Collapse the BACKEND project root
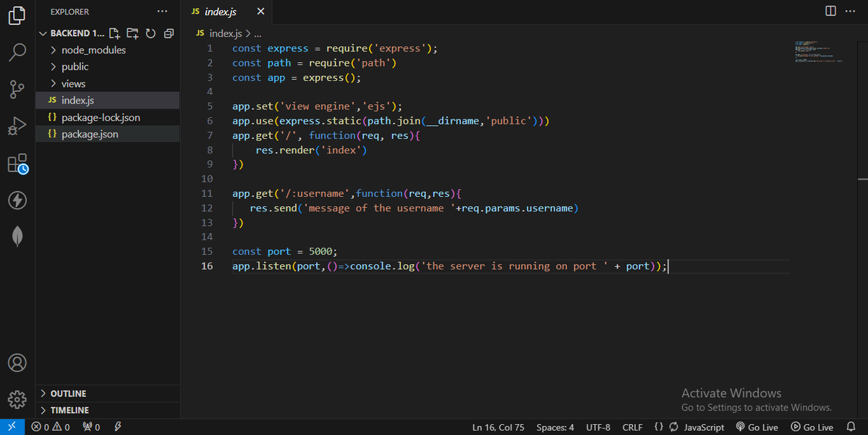868x435 pixels. [x=72, y=33]
